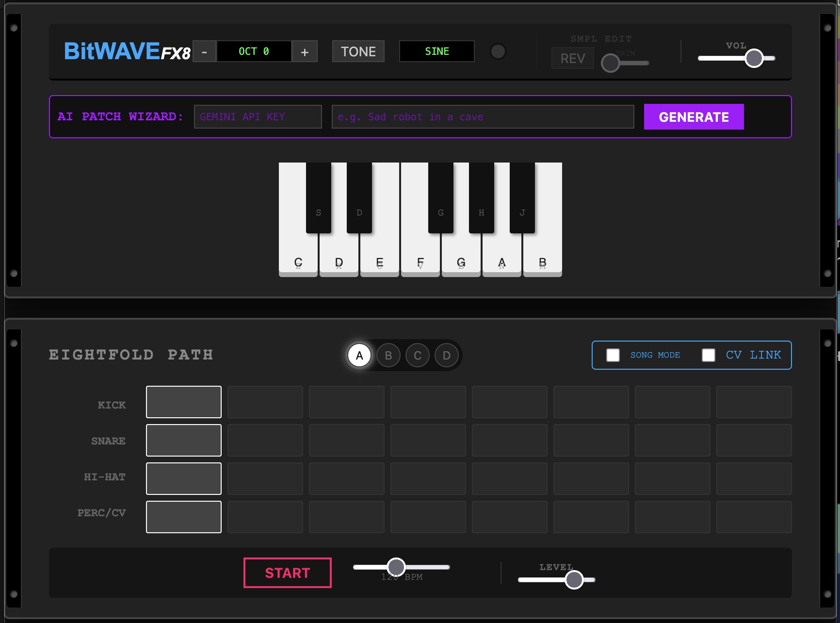Toggle REV to reverse the sample

[572, 58]
